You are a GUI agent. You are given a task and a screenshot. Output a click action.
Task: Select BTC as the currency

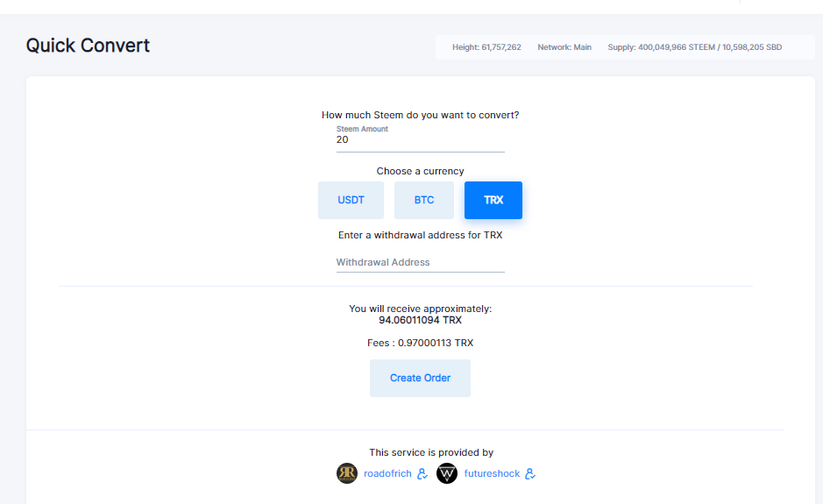[424, 200]
